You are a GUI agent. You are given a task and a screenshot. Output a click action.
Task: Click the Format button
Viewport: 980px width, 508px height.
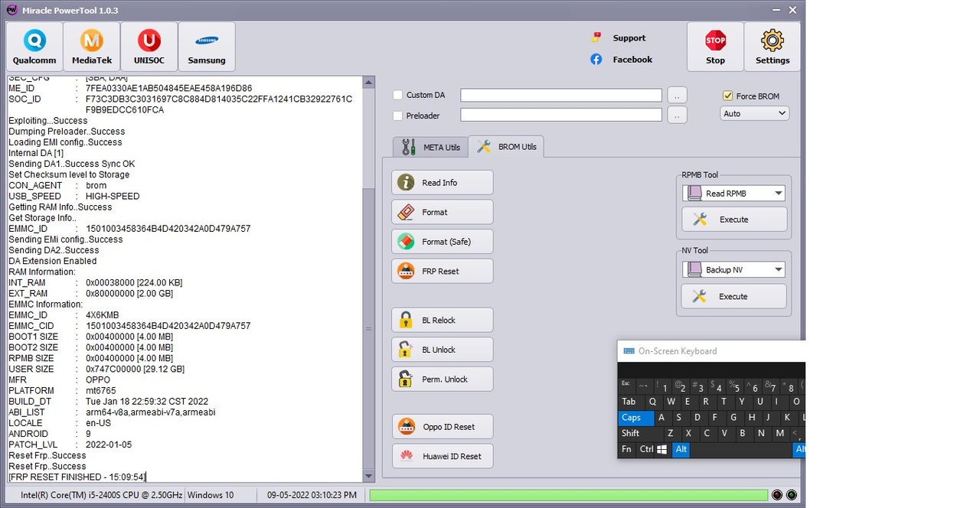tap(443, 212)
